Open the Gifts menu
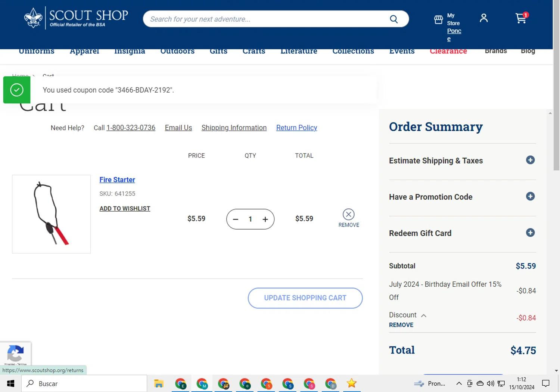 tap(218, 51)
